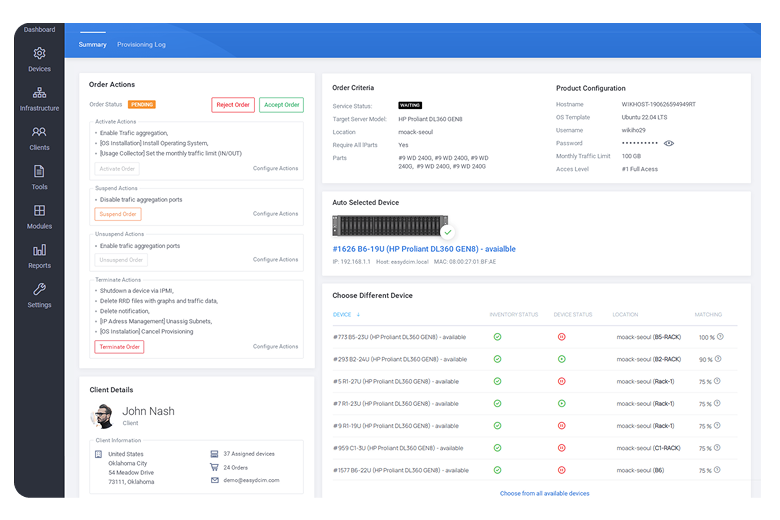Open Infrastructure in the sidebar
The height and width of the screenshot is (520, 780).
(x=39, y=99)
